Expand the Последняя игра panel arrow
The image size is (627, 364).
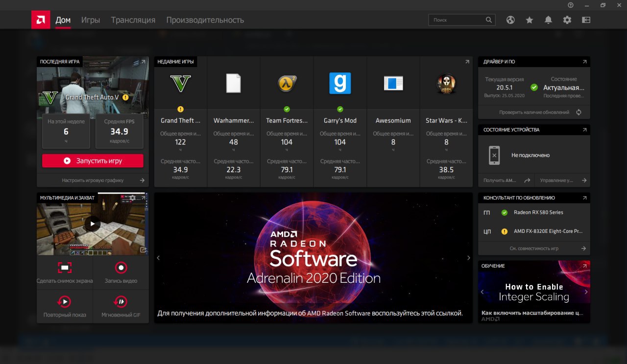pos(143,62)
